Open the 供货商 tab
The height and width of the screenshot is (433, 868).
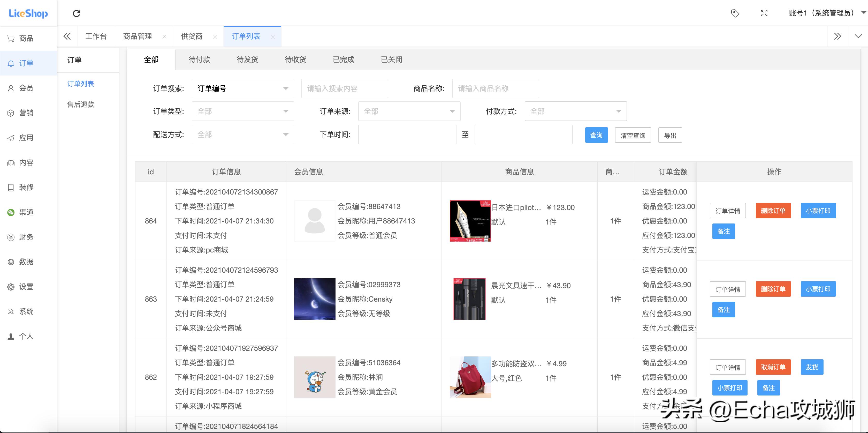tap(191, 36)
